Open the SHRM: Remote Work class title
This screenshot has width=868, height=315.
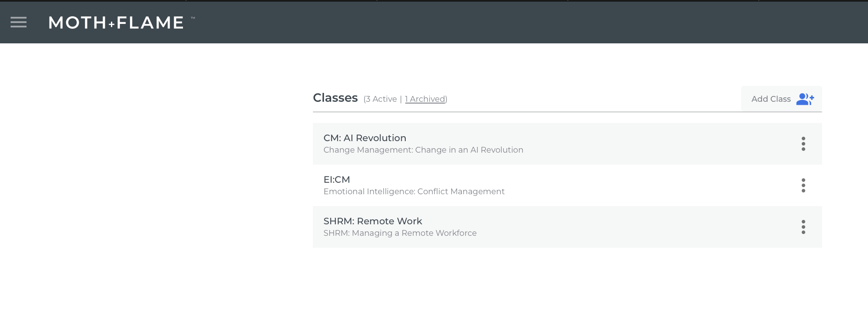click(x=373, y=221)
